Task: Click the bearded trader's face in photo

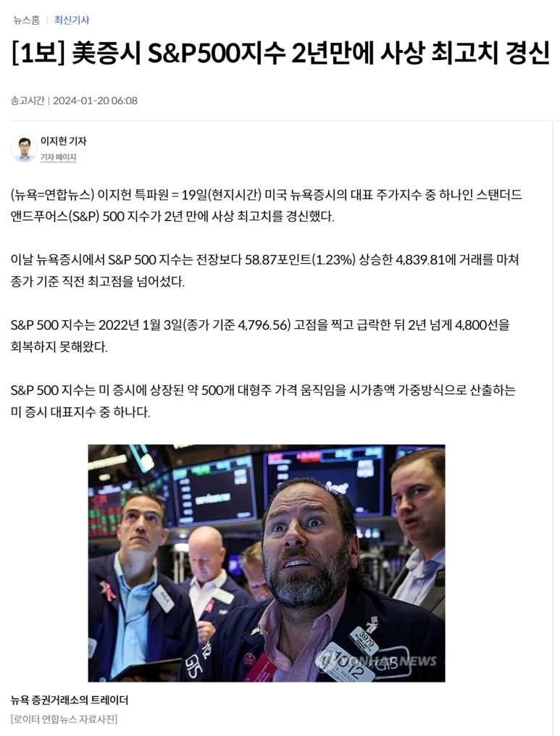Action: [306, 547]
